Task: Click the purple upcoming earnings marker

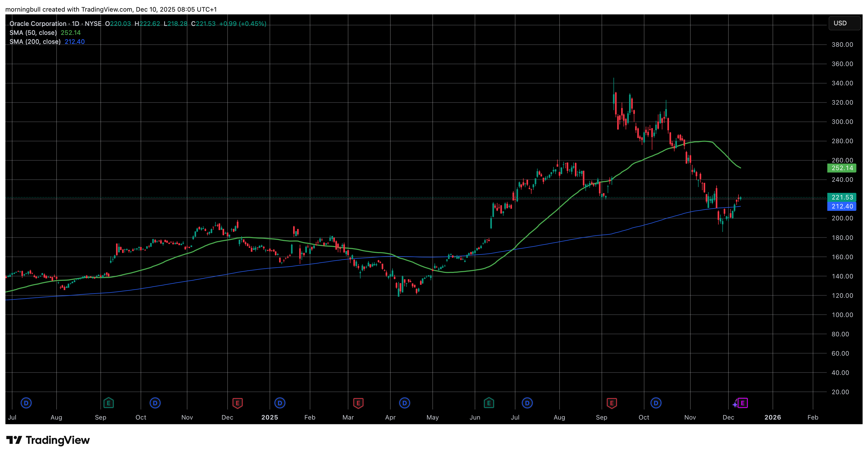Action: click(743, 403)
